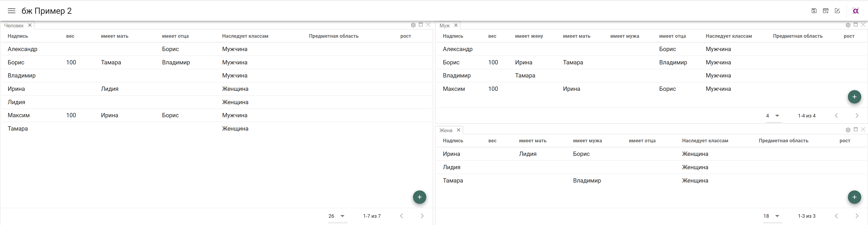Screen dimensions: 868x225
Task: Maximize the Человек panel
Action: (x=420, y=25)
